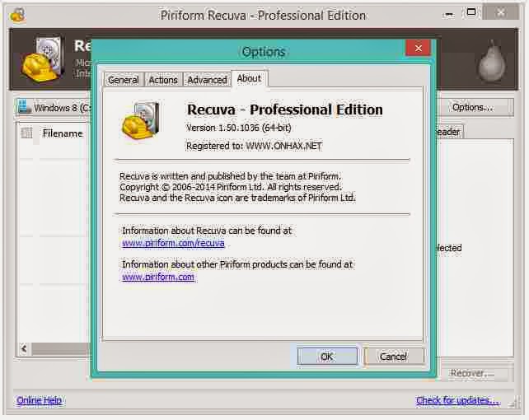
Task: Click the Piriform pear logo
Action: coord(492,61)
